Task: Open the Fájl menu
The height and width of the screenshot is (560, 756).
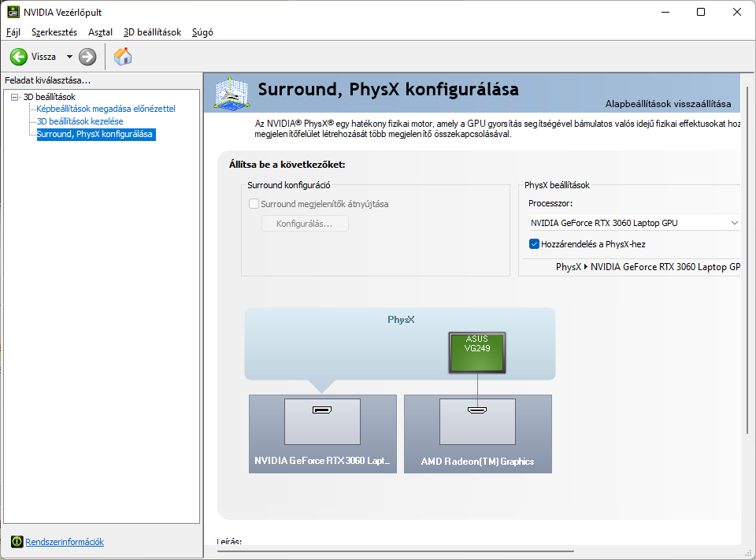Action: coord(13,32)
